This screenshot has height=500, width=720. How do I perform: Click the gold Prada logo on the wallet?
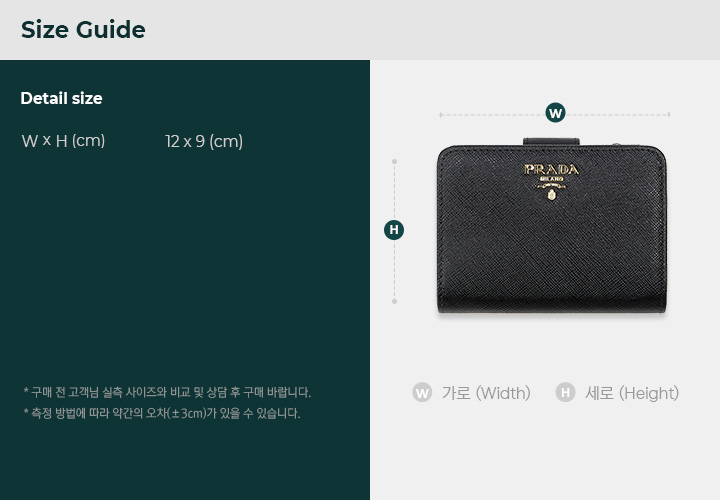click(x=551, y=182)
